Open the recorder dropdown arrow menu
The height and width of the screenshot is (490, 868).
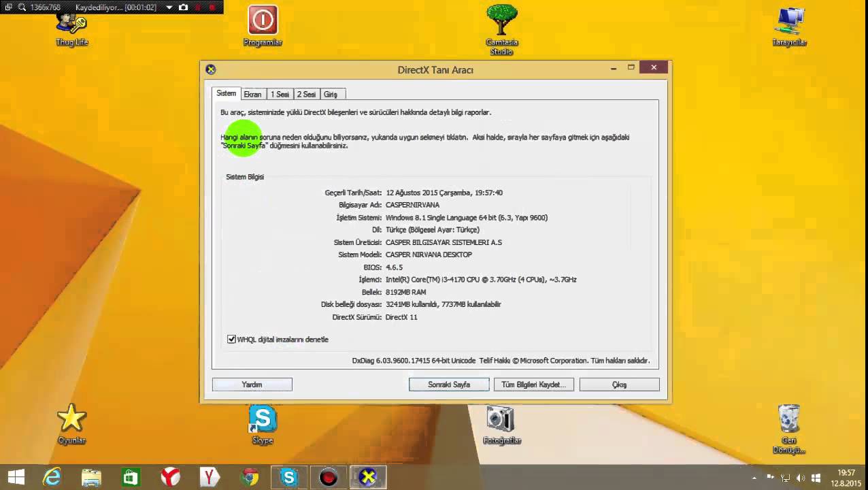pyautogui.click(x=169, y=7)
